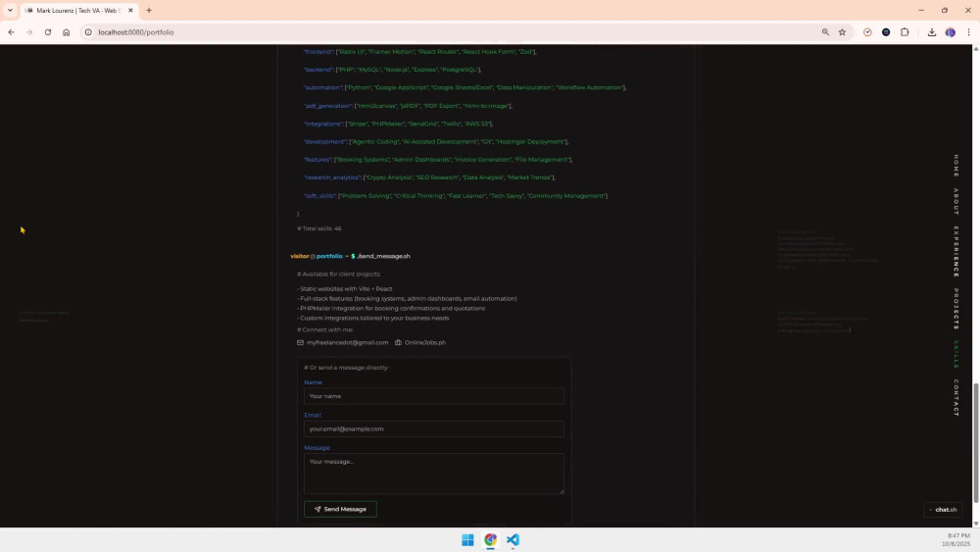The width and height of the screenshot is (980, 552).
Task: Click 'Static websites with Vite + React' line
Action: point(345,289)
